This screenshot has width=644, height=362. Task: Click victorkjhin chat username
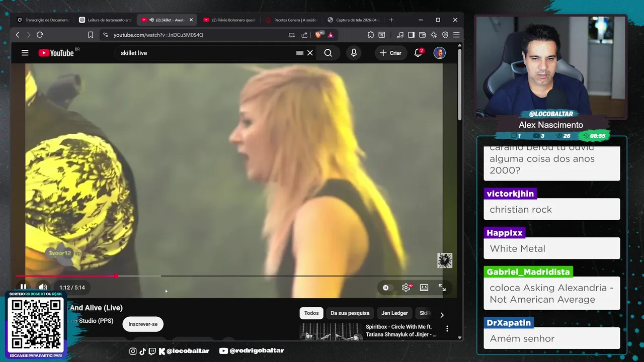[511, 194]
